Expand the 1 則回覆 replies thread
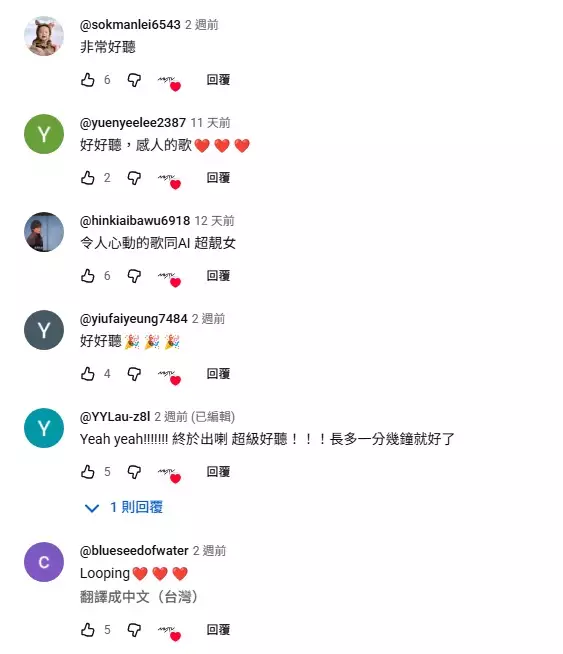The image size is (563, 654). [x=123, y=507]
